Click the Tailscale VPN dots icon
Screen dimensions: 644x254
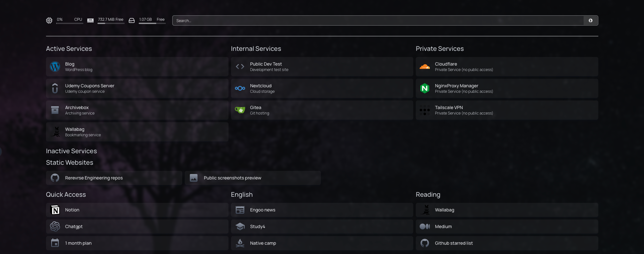pyautogui.click(x=425, y=110)
